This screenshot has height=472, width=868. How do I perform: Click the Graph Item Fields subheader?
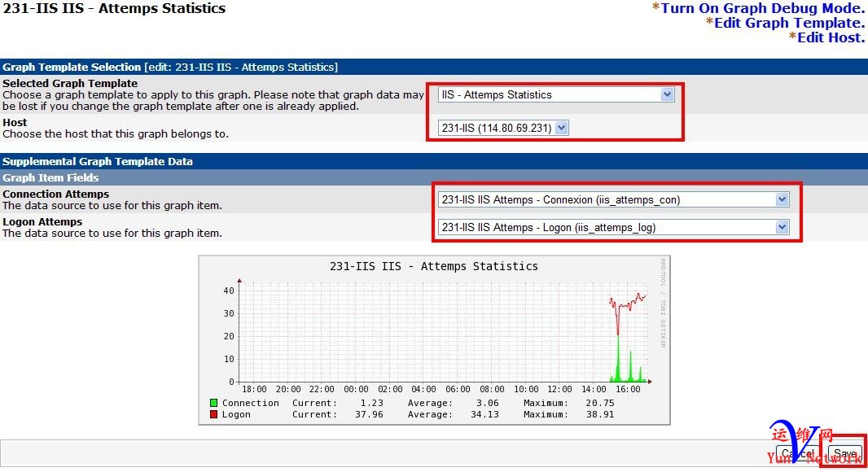coord(50,177)
